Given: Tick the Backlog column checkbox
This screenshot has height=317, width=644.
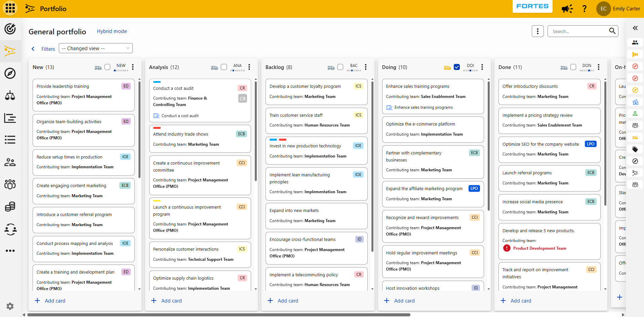Looking at the screenshot, I should [340, 67].
